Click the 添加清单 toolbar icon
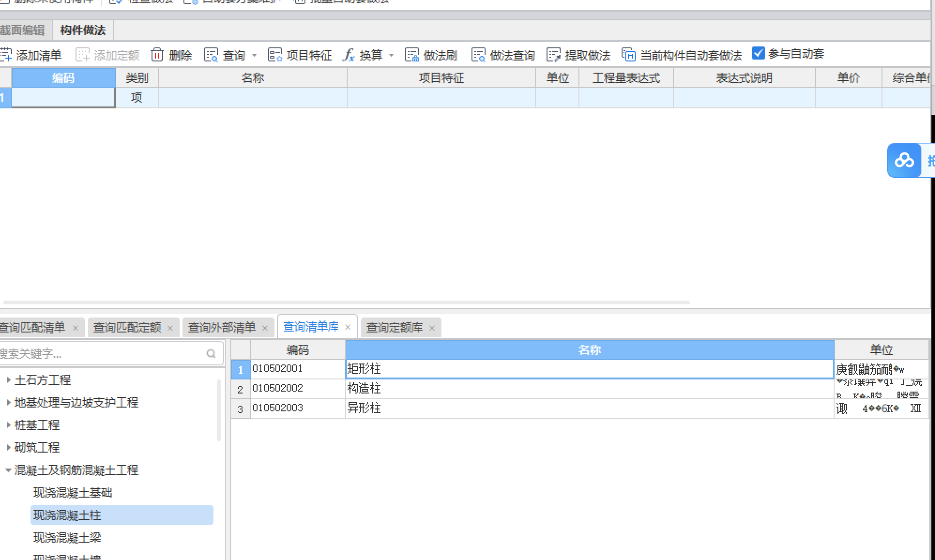 point(6,55)
